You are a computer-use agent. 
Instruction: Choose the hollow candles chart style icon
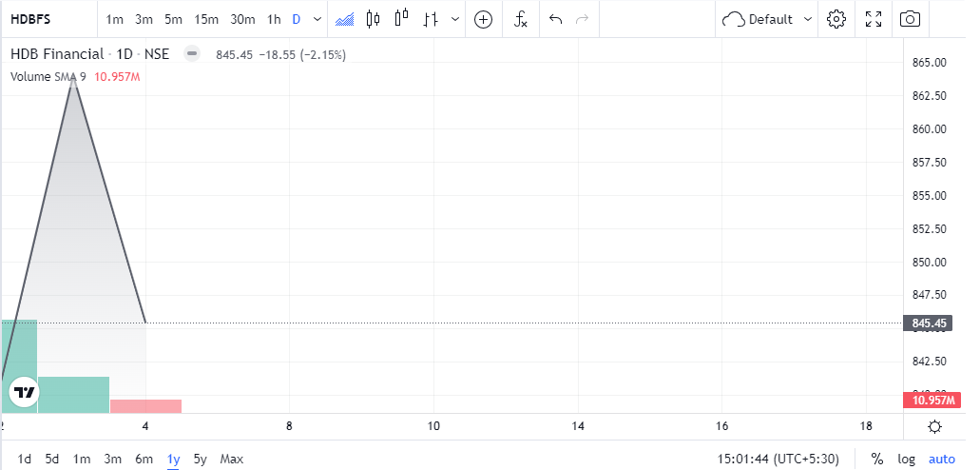[x=401, y=18]
